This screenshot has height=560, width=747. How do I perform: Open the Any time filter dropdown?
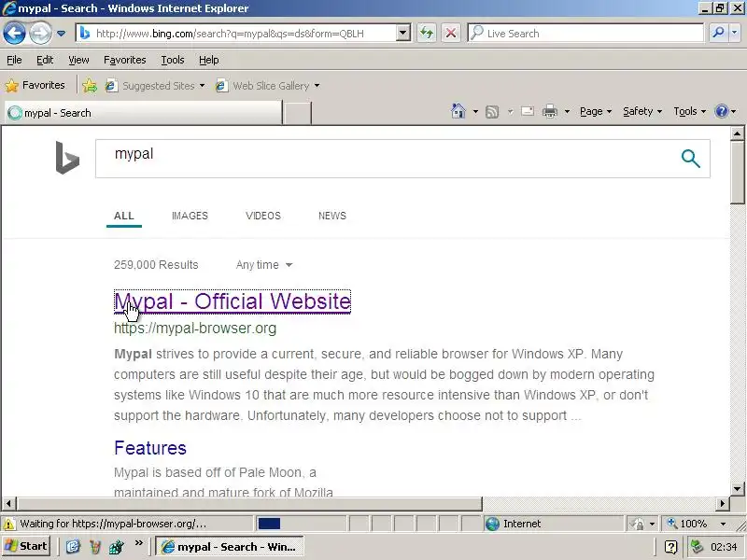[x=264, y=265]
